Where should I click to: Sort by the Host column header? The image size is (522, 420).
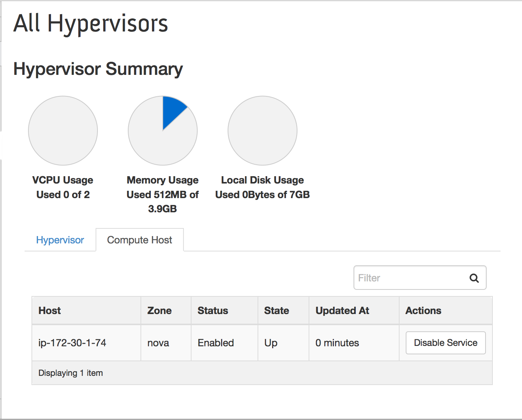(x=50, y=311)
